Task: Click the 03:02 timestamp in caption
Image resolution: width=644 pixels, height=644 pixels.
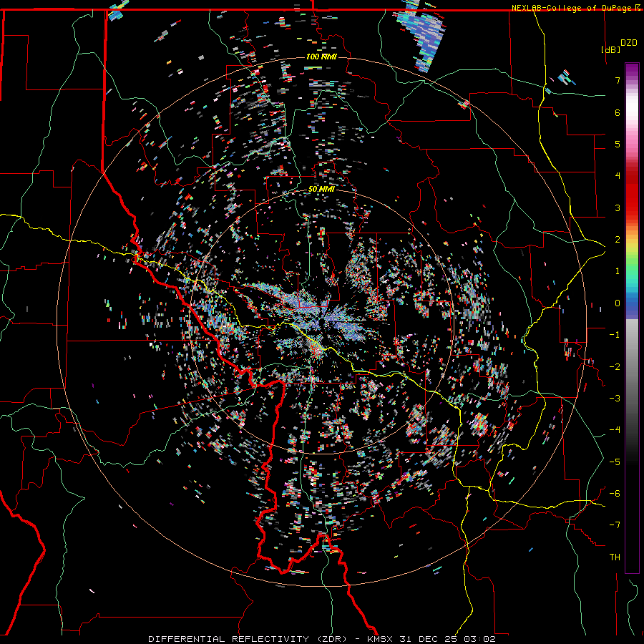Action: (x=479, y=639)
